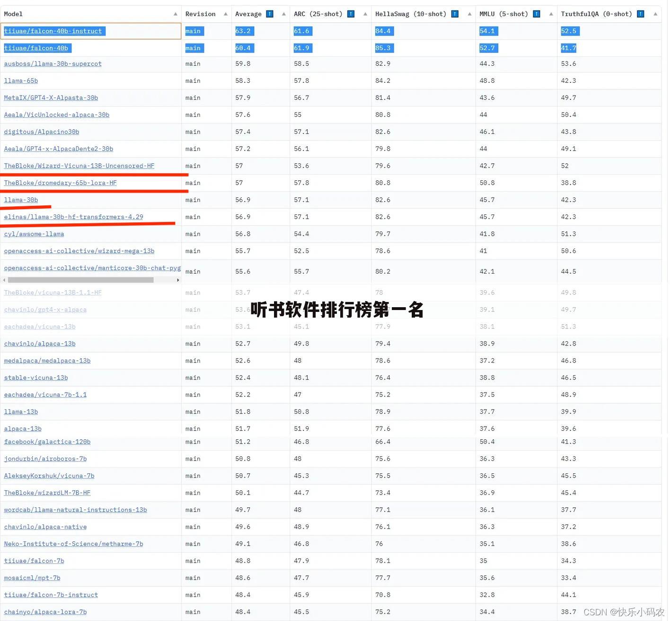672x621 pixels.
Task: Click the ARC (25-shot) up-arrow icon
Action: click(351, 14)
